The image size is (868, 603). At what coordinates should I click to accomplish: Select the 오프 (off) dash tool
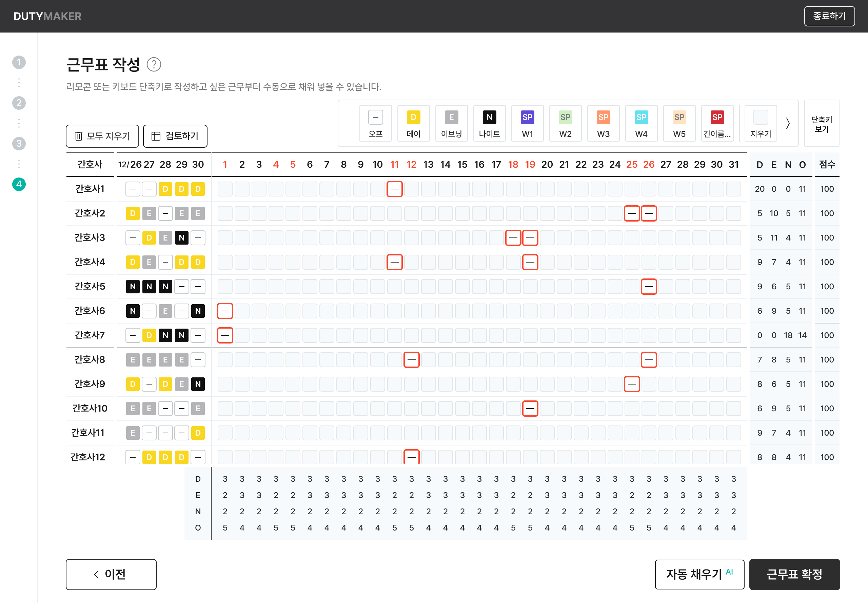coord(375,123)
